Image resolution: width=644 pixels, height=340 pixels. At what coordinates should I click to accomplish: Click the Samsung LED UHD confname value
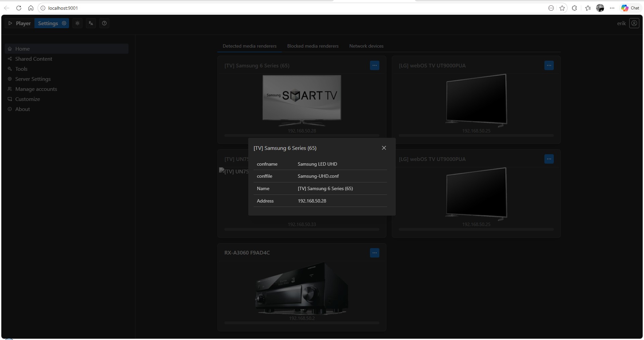click(x=317, y=164)
